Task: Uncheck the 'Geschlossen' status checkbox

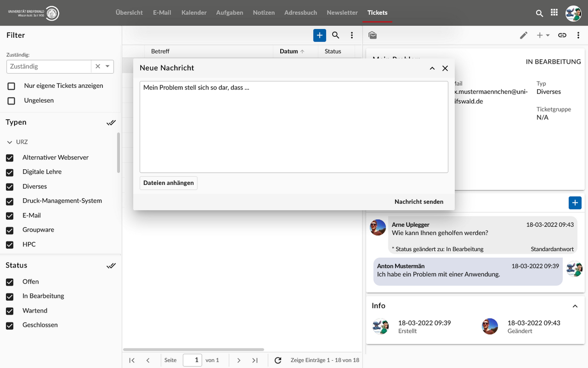Action: pos(10,325)
